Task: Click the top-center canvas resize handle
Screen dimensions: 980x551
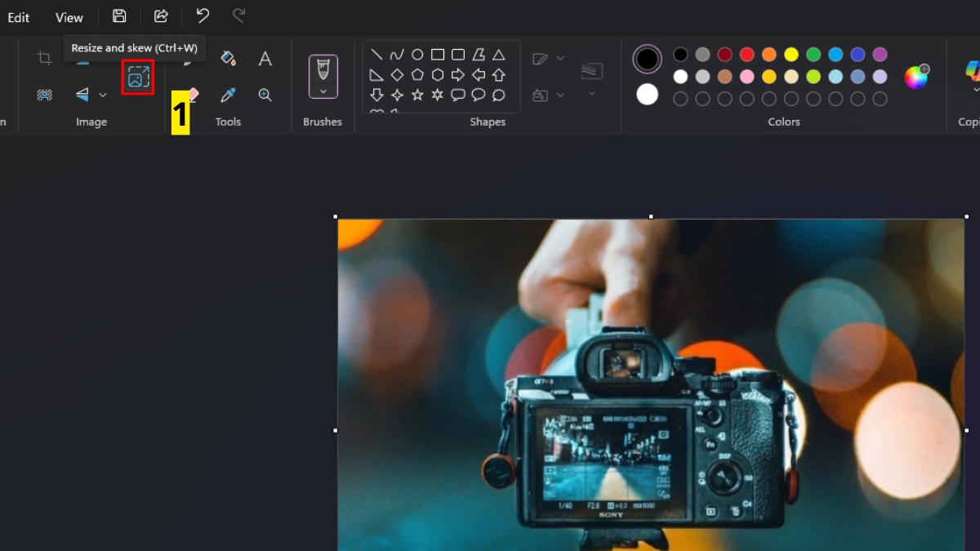Action: pyautogui.click(x=651, y=216)
